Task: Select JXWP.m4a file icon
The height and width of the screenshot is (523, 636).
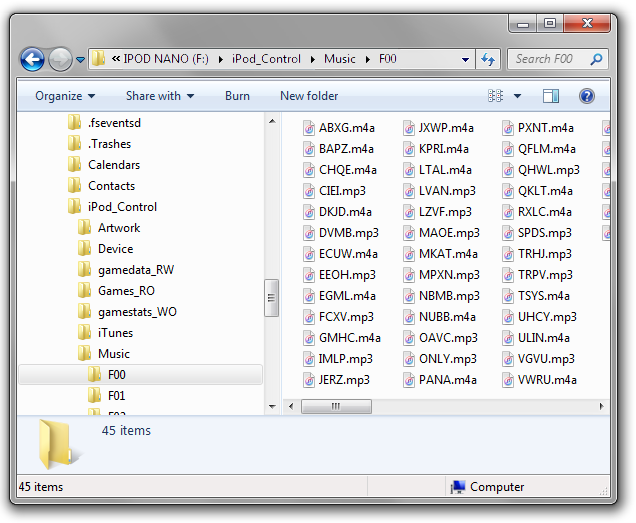Action: tap(409, 128)
